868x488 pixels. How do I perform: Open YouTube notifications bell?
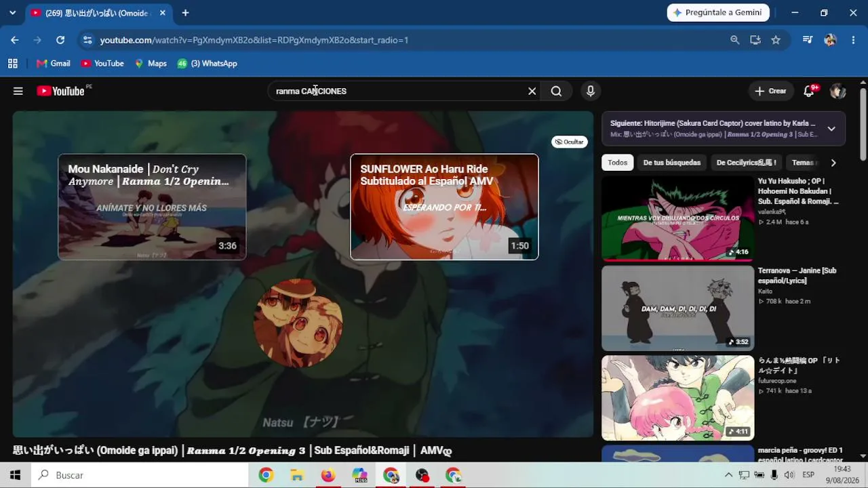coord(809,91)
